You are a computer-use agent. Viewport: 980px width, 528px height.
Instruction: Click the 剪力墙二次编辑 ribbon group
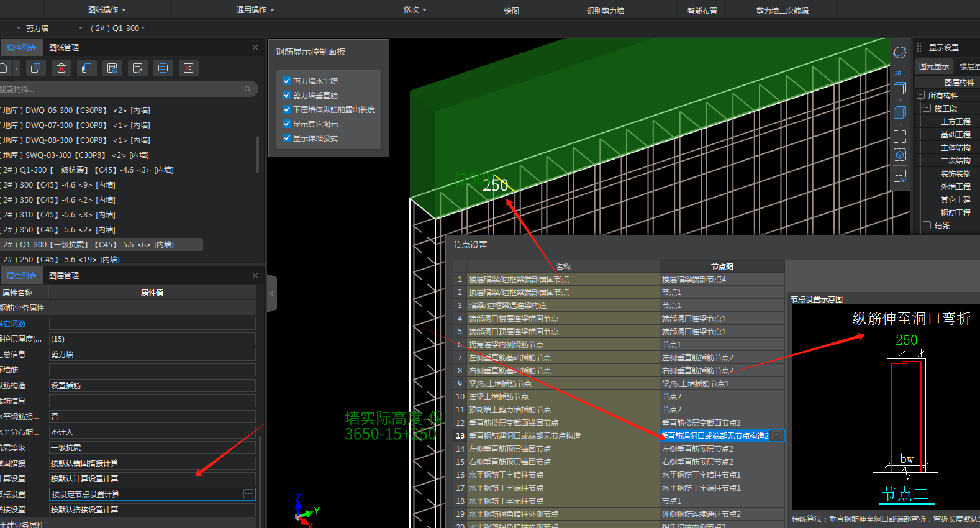tap(783, 11)
